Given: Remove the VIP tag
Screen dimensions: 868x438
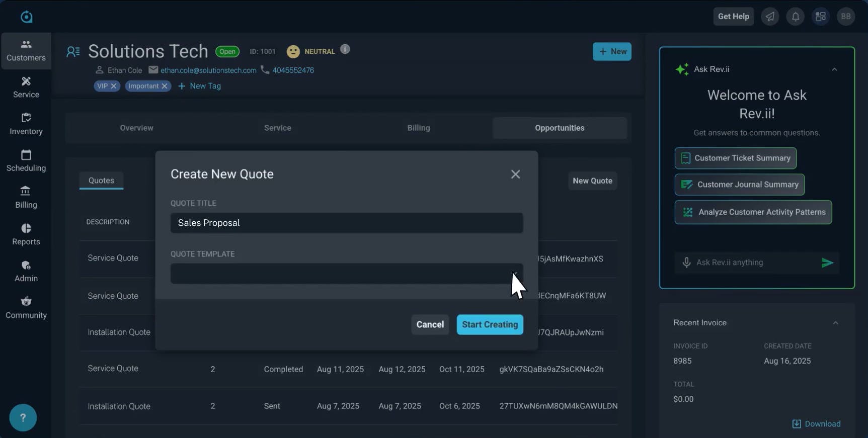Looking at the screenshot, I should point(114,86).
